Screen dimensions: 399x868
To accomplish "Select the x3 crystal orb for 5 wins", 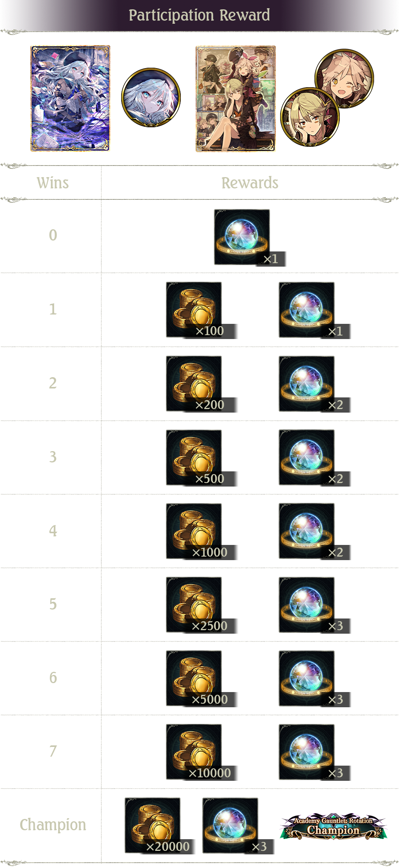I will (314, 605).
